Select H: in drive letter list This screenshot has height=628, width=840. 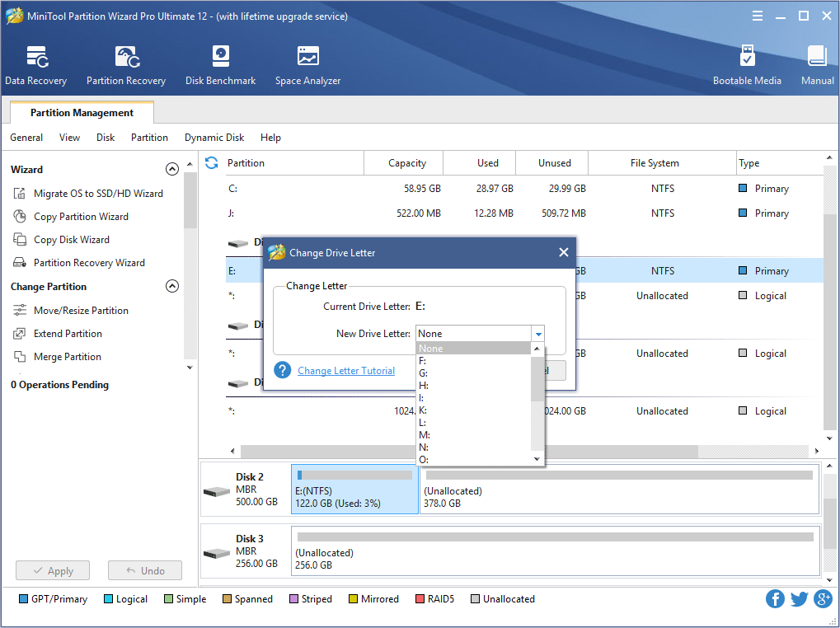point(473,386)
